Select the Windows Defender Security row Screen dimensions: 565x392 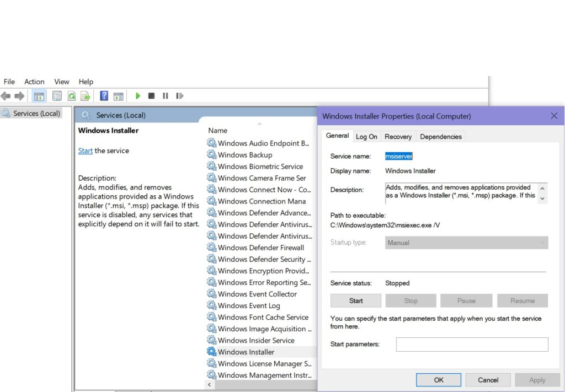(x=264, y=259)
